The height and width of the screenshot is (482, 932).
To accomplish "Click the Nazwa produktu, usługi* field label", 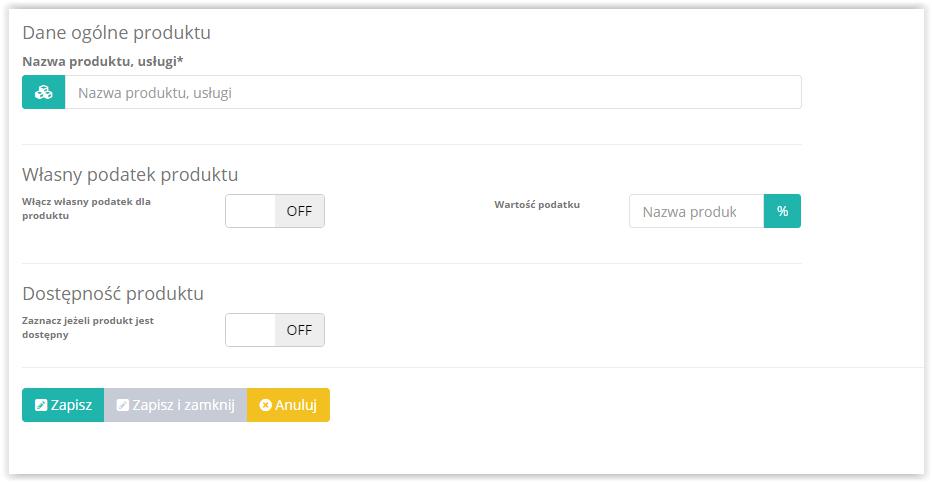I will (103, 61).
